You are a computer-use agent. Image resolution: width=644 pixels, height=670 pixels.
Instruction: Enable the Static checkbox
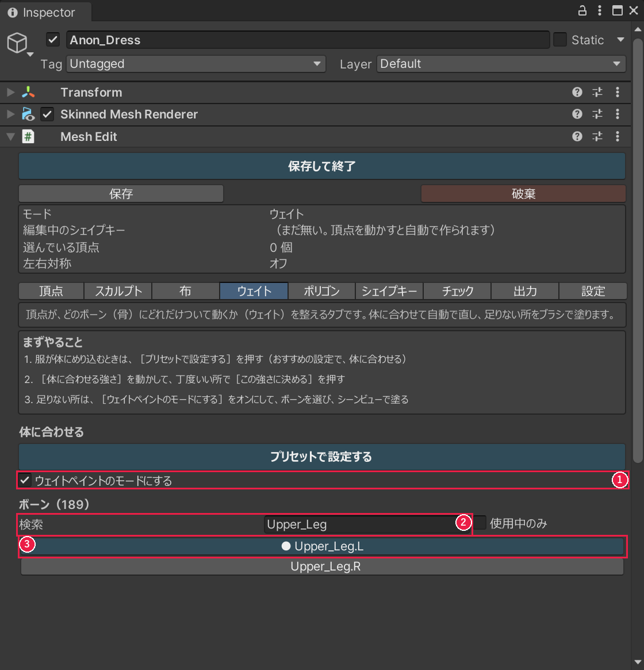560,40
